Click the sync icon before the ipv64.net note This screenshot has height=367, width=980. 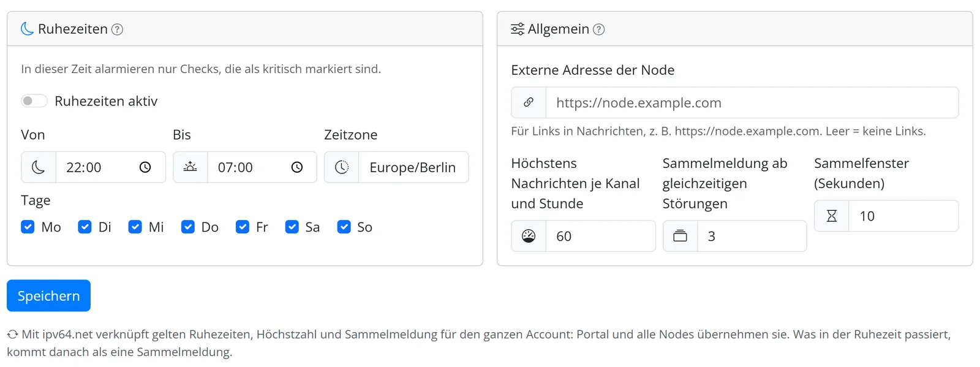[x=13, y=335]
